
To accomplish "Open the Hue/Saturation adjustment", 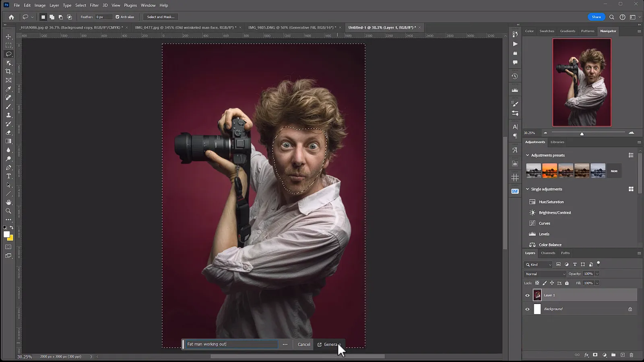I will (551, 202).
